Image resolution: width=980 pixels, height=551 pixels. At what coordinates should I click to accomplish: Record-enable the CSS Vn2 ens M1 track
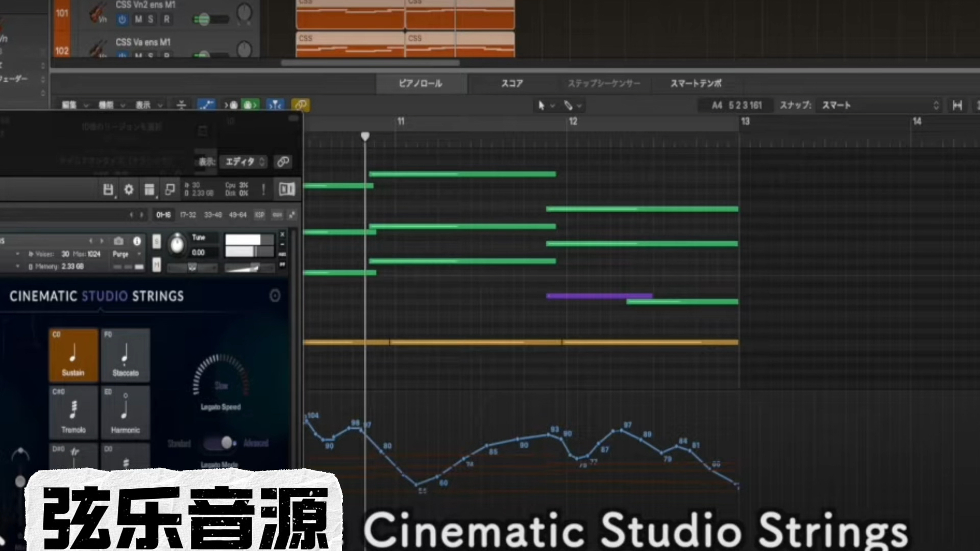(x=166, y=19)
